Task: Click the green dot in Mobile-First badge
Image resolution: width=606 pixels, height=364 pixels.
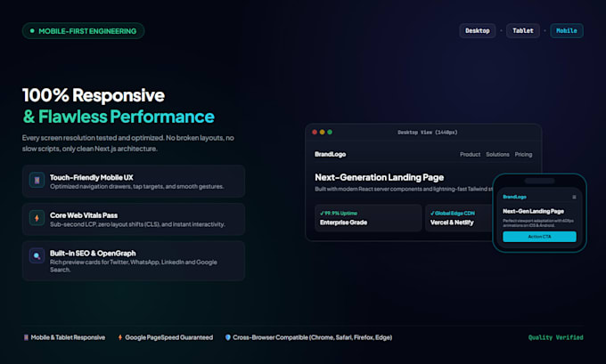Action: (x=32, y=31)
